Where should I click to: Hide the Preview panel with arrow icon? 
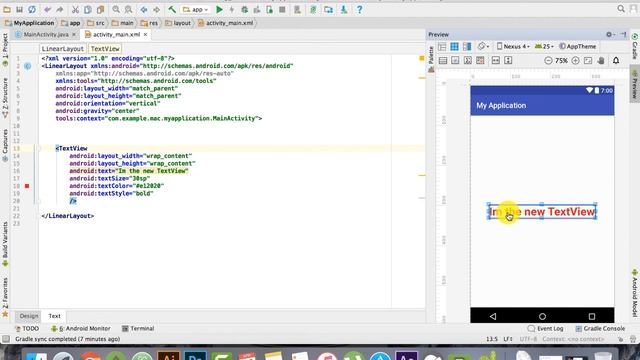(x=624, y=35)
